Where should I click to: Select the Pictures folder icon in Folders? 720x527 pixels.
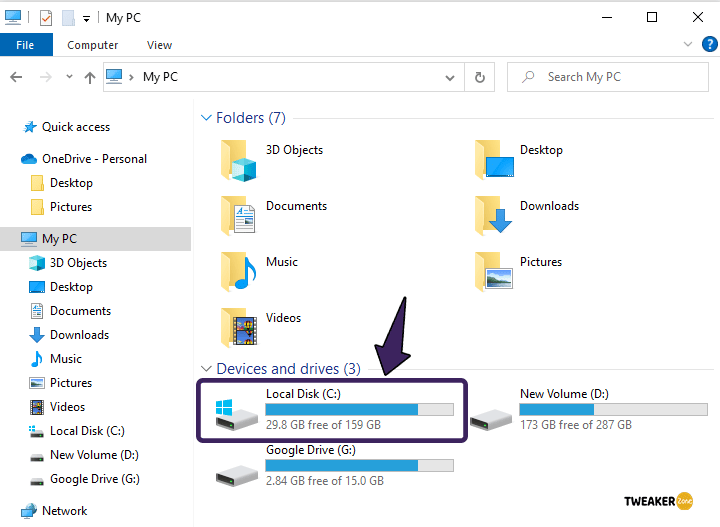(x=494, y=271)
